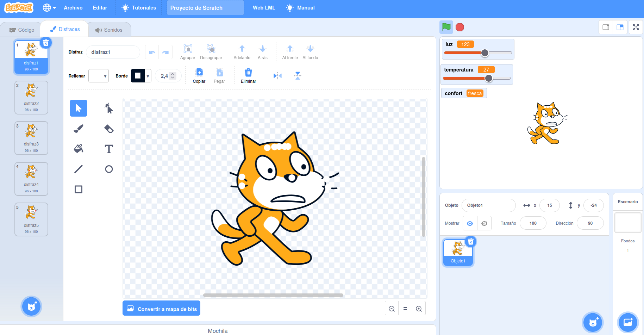
Task: Click the luz variable slider
Action: (478, 53)
